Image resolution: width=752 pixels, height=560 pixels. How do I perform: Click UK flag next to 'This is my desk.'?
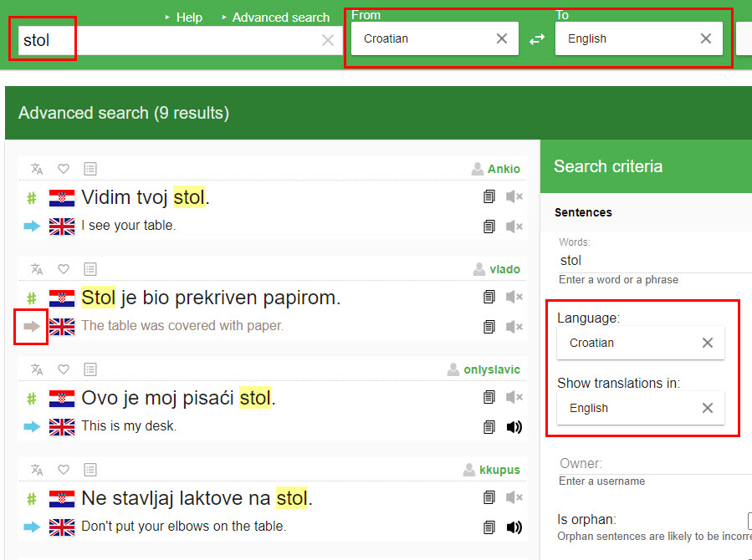pos(62,427)
